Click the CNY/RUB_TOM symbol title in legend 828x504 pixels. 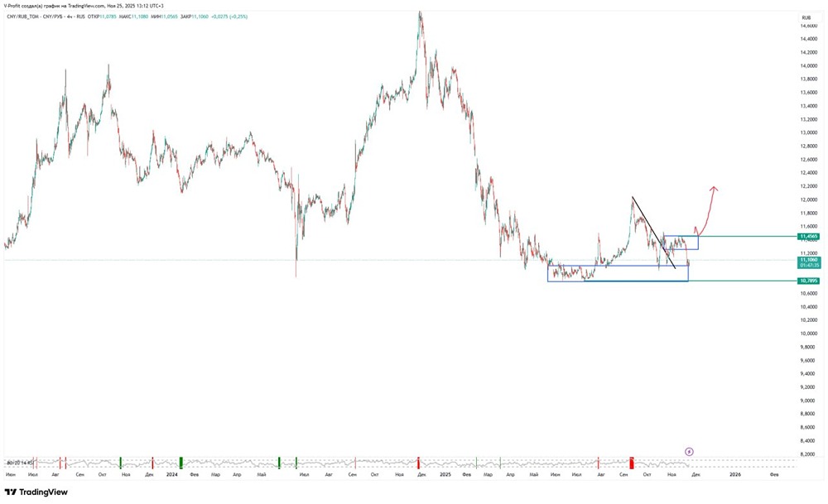click(46, 17)
